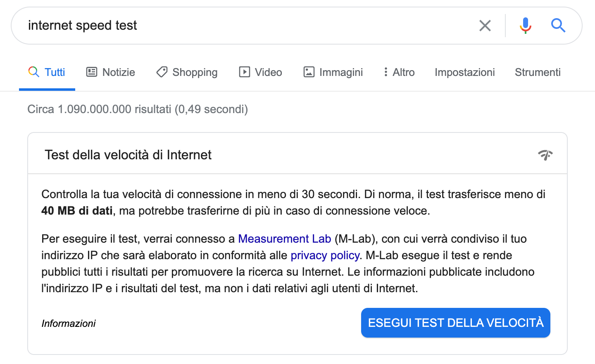The image size is (595, 364).
Task: Open the privacy policy link
Action: pos(325,255)
